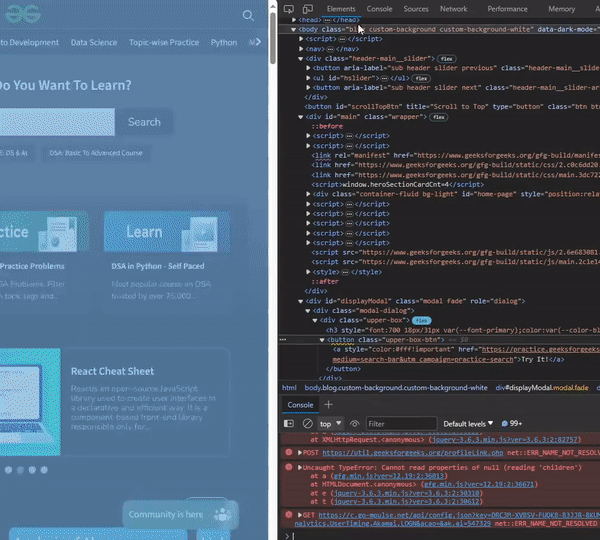
Task: Collapse the upper-box-btn button node
Action: (322, 340)
